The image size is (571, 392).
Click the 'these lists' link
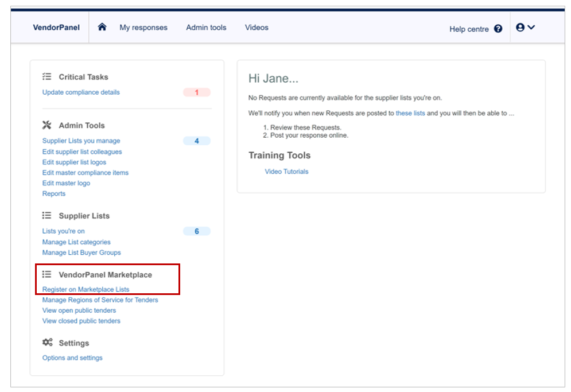coord(410,113)
